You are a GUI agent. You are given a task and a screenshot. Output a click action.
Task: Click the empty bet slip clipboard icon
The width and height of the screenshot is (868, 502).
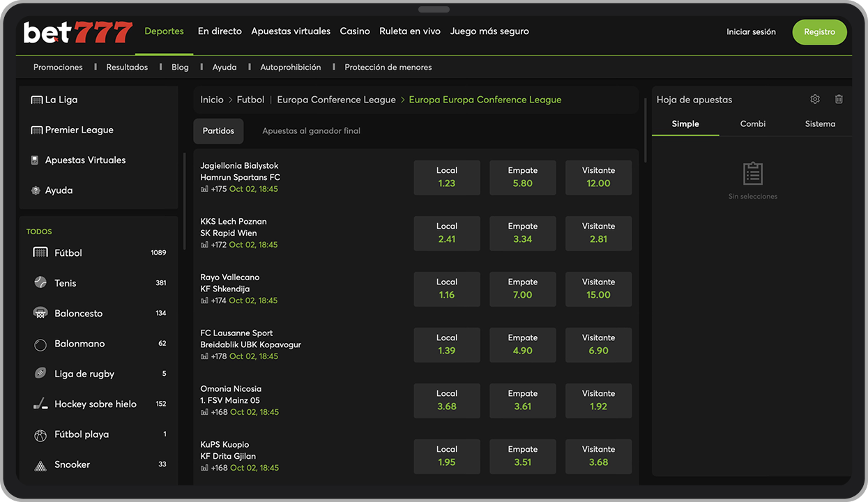coord(753,174)
